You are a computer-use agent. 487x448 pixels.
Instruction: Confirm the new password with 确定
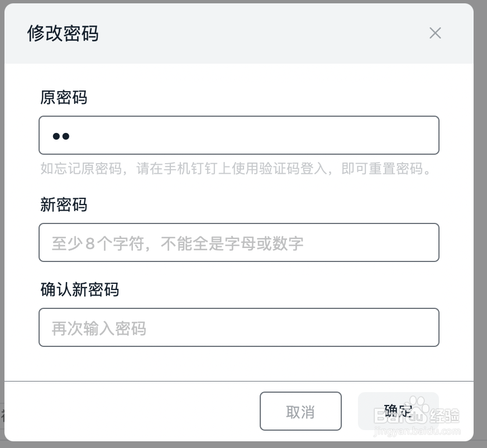[x=399, y=411]
